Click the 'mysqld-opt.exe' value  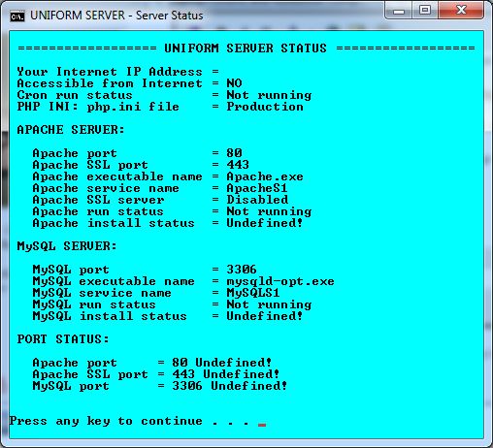280,281
